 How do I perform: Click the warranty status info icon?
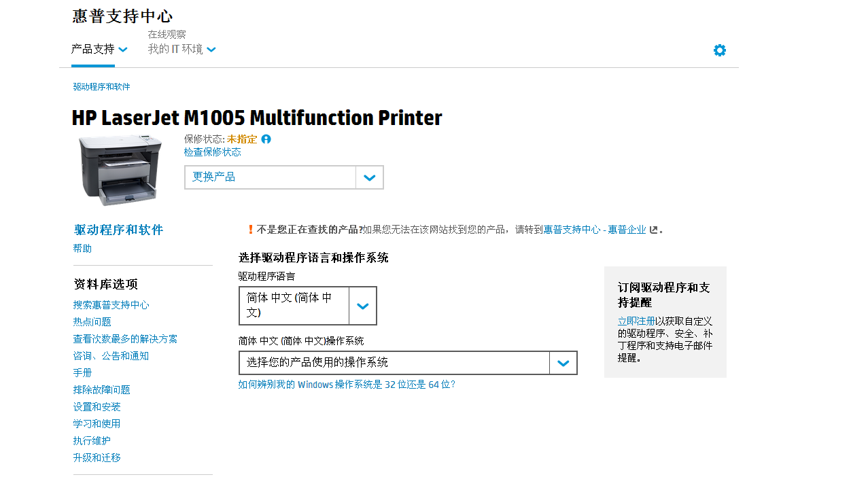(x=266, y=139)
